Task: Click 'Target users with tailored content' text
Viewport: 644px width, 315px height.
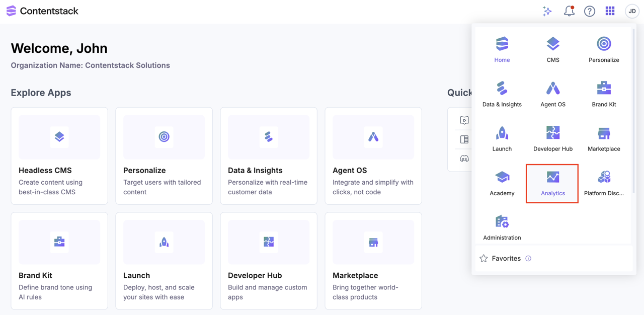Action: pos(162,187)
